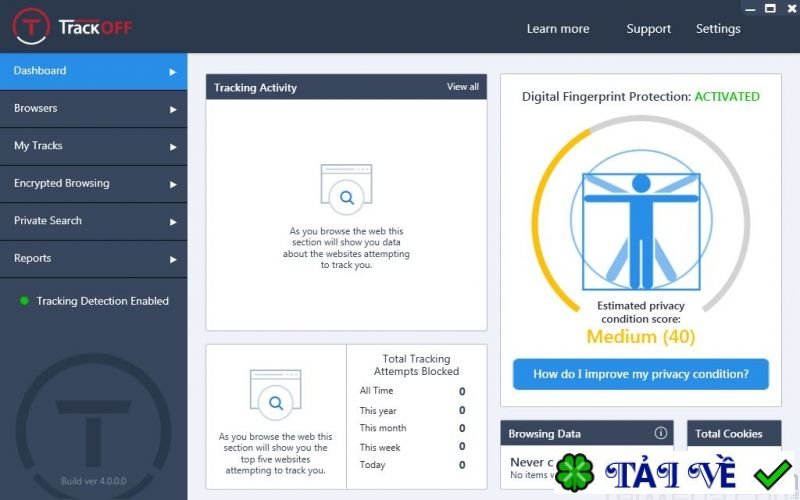Select Dashboard in the sidebar
The width and height of the screenshot is (800, 500).
[93, 71]
